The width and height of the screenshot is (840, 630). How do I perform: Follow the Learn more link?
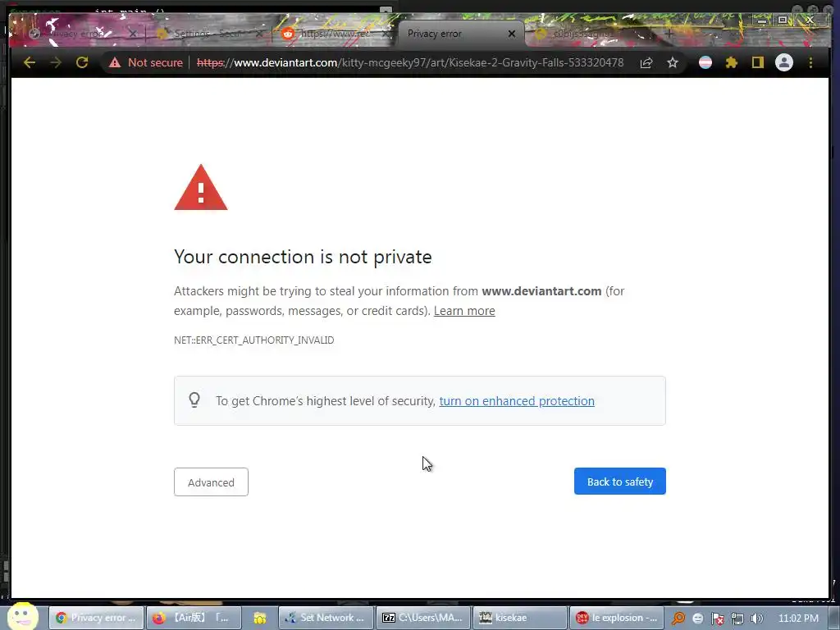tap(464, 311)
